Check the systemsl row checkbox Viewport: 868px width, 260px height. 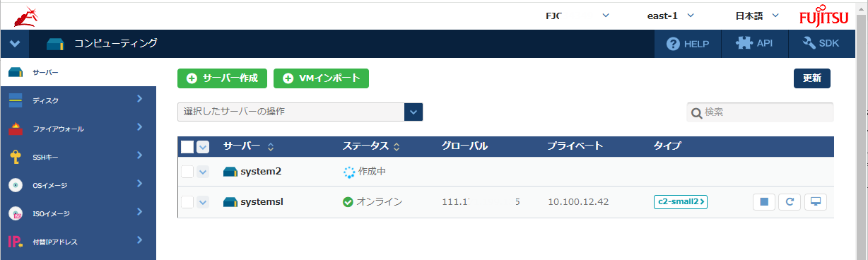[x=187, y=202]
